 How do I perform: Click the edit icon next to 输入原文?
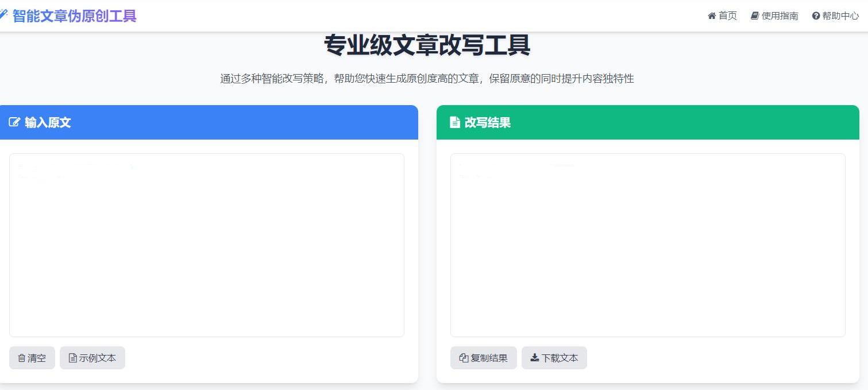[x=14, y=122]
